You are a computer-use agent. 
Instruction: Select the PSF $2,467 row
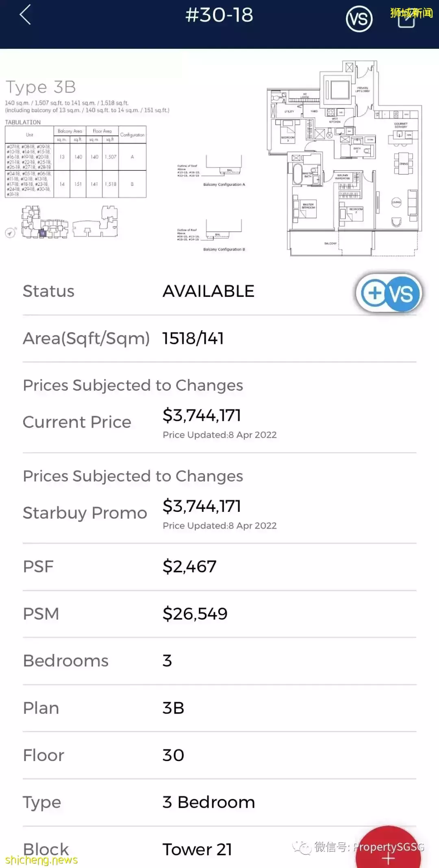pyautogui.click(x=219, y=567)
